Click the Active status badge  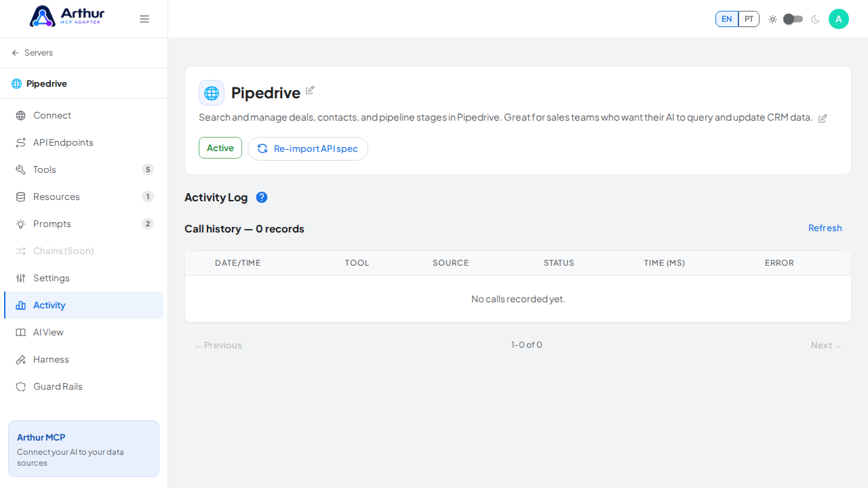click(220, 148)
